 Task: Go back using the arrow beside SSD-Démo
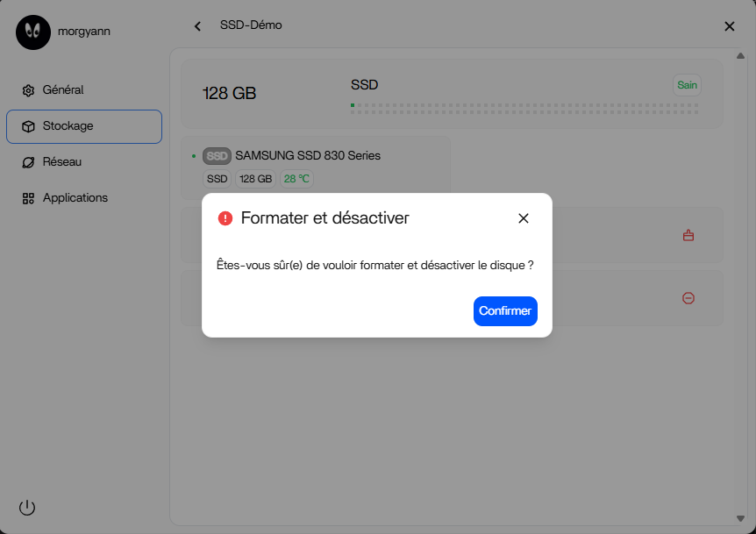(x=197, y=26)
